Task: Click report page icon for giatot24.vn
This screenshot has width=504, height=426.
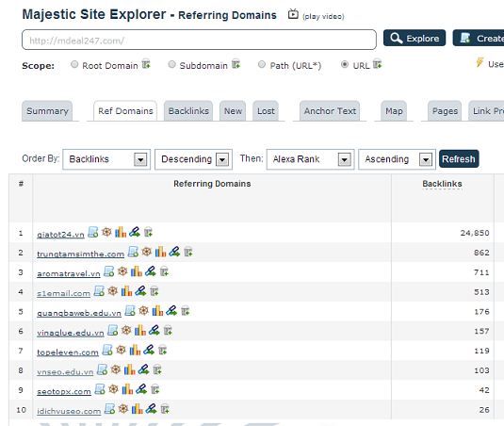Action: (93, 232)
